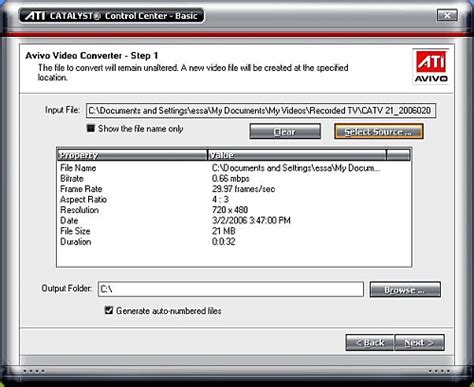Image resolution: width=474 pixels, height=387 pixels.
Task: Click into the Output Folder field
Action: click(x=231, y=289)
